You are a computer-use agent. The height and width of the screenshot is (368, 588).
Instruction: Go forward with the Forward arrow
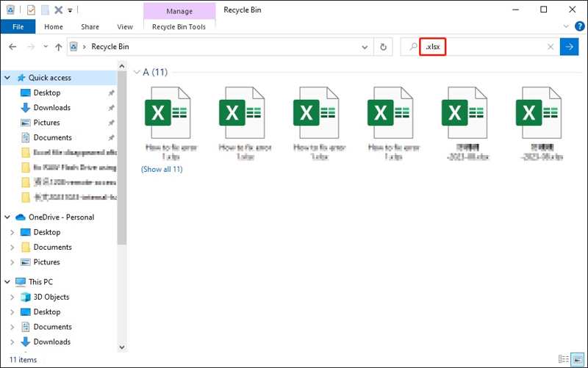pos(31,47)
